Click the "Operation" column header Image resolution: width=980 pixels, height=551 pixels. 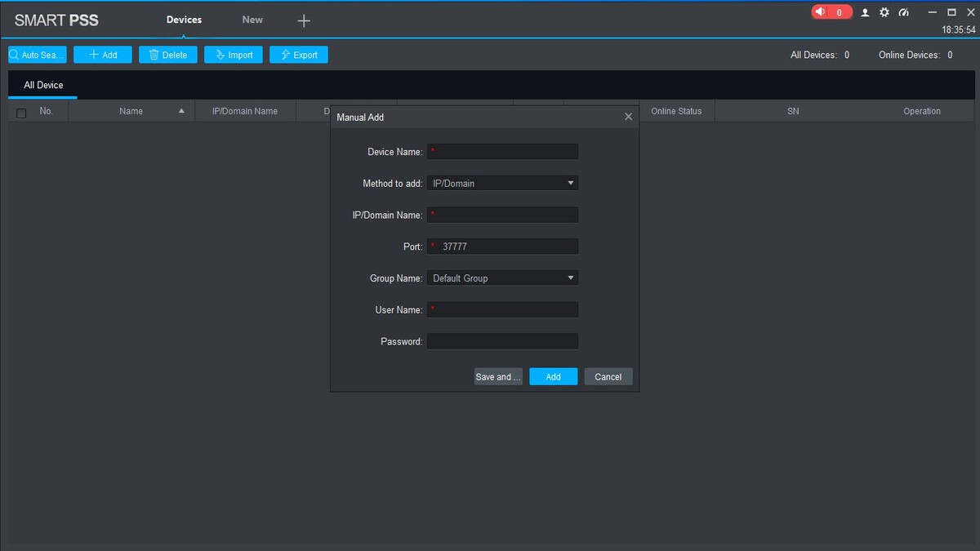(x=922, y=111)
